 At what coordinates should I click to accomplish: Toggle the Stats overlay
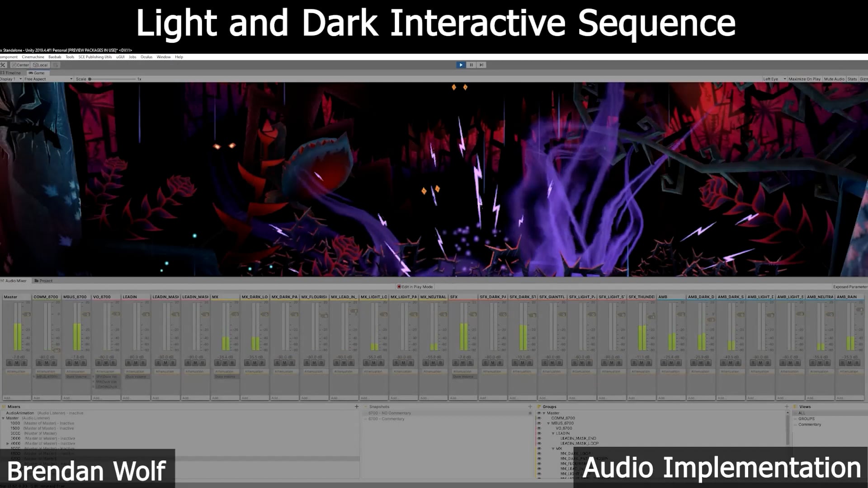[x=852, y=79]
